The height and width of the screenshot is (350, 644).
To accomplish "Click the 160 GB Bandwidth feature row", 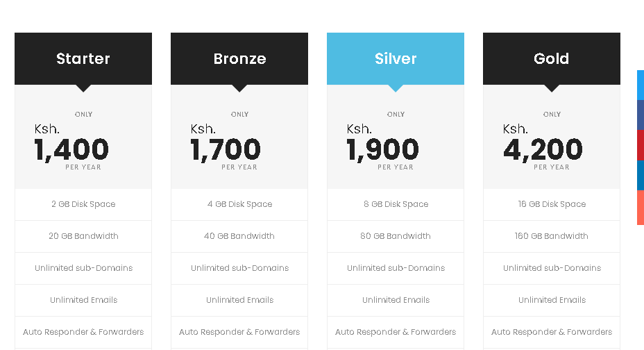I will click(552, 236).
